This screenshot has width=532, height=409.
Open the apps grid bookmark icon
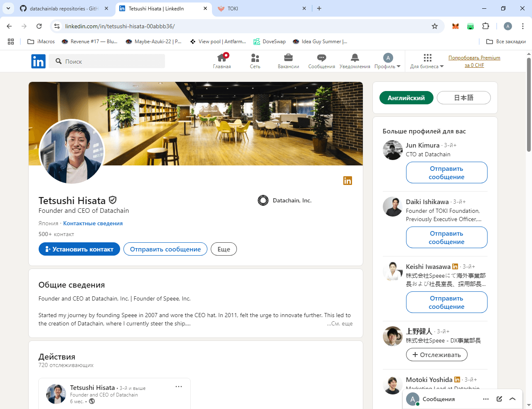(11, 42)
